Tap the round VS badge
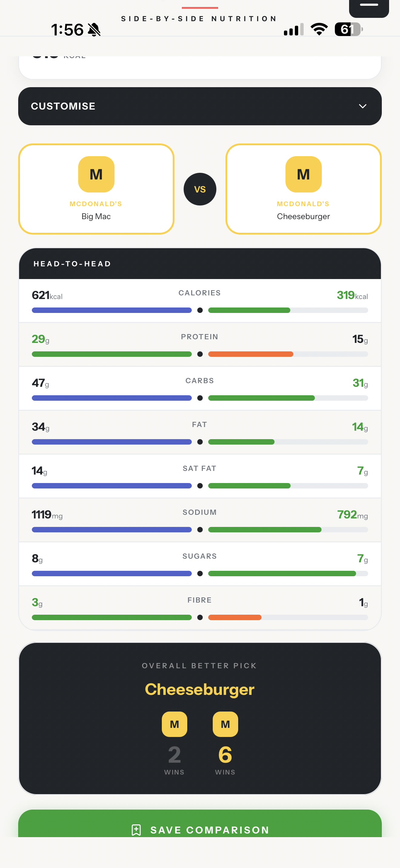 pos(200,189)
